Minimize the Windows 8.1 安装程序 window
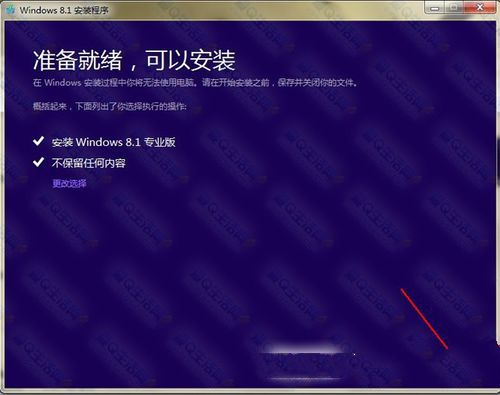The height and width of the screenshot is (395, 500). click(434, 9)
